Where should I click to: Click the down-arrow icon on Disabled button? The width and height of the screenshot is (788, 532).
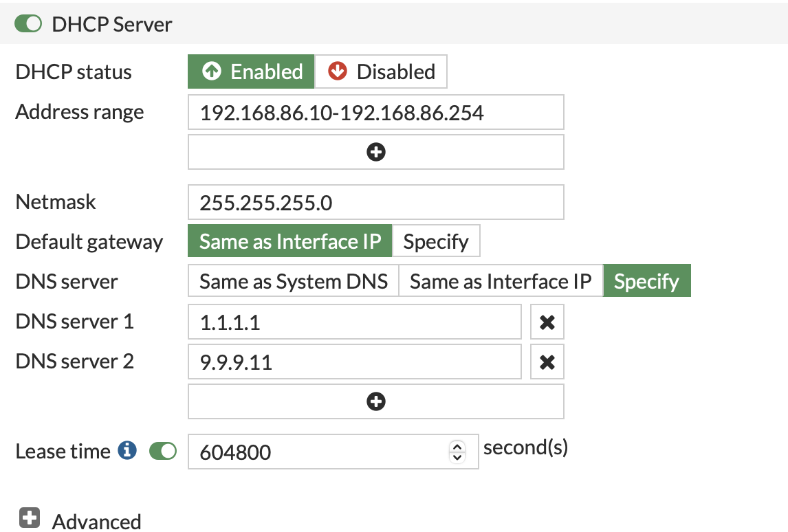338,71
